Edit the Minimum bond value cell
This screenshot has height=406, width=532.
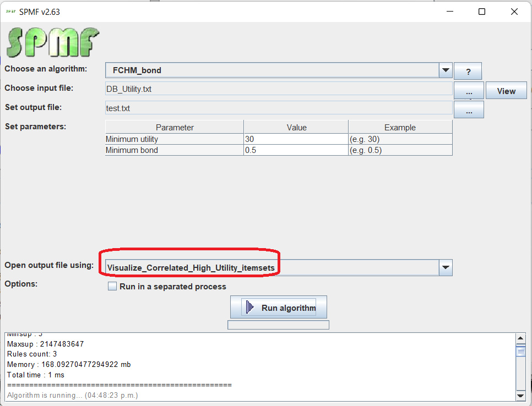(296, 150)
